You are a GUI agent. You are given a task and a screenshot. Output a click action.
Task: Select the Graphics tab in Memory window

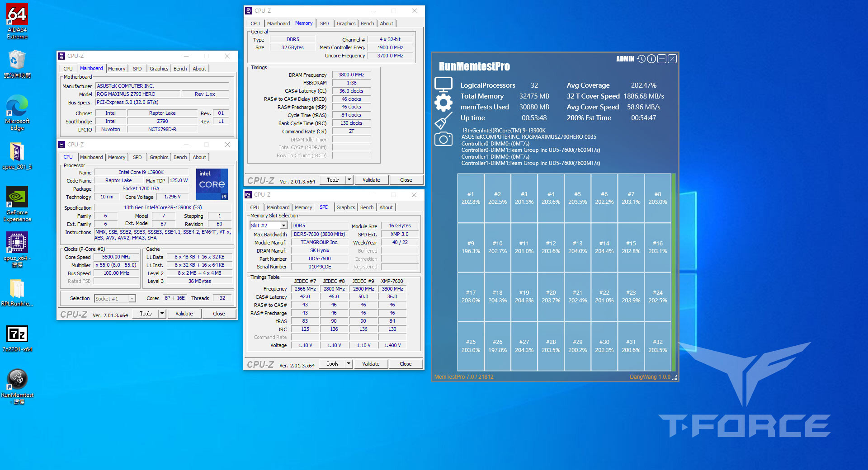(346, 23)
